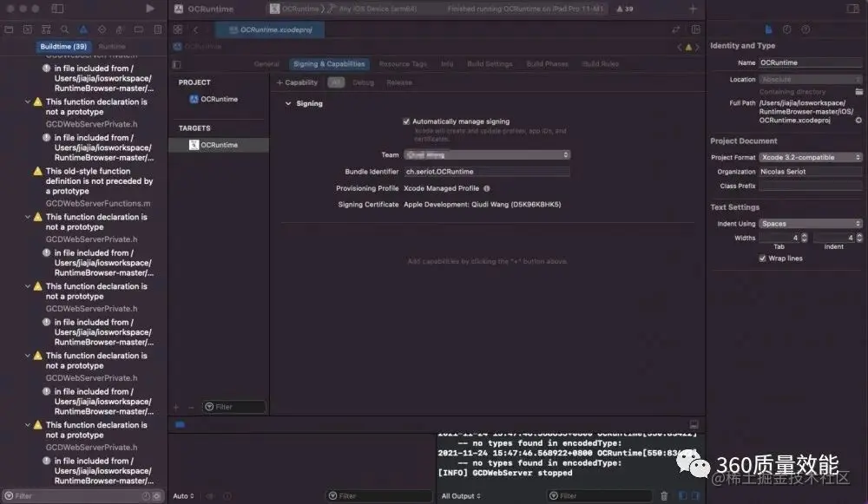This screenshot has width=868, height=504.
Task: Collapse first 'This function declaration' issue
Action: coord(27,101)
